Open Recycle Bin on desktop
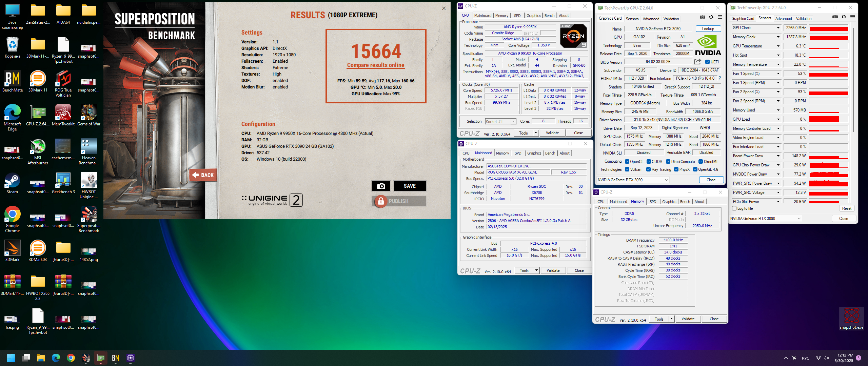The image size is (868, 366). [13, 48]
